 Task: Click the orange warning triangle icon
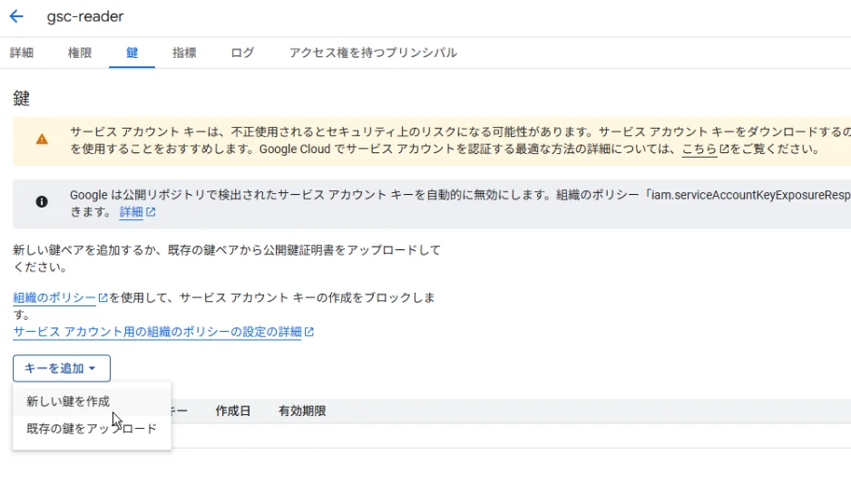point(42,140)
